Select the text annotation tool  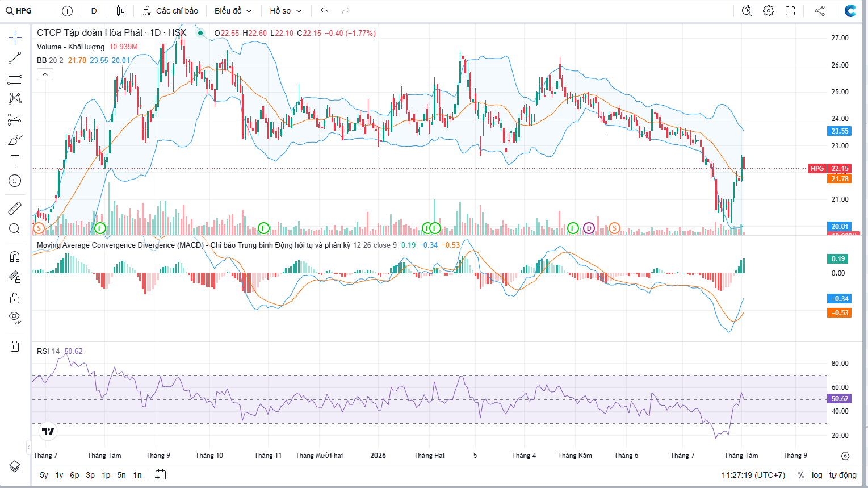click(15, 160)
